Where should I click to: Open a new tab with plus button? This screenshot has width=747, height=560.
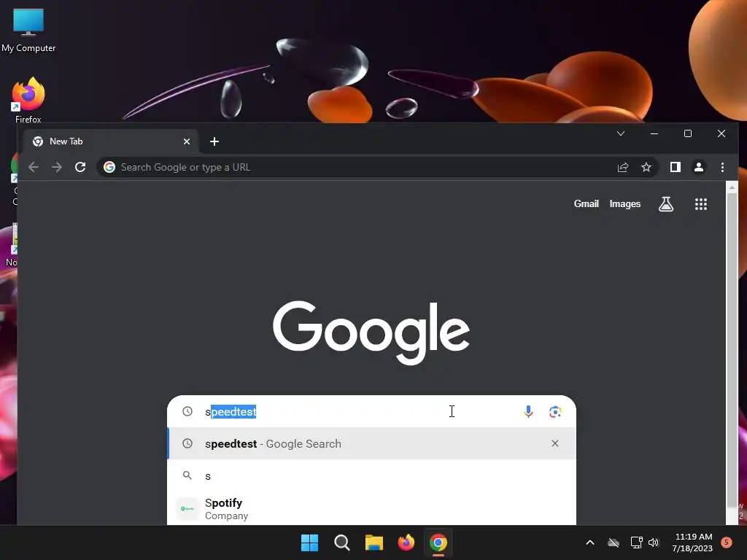pos(214,141)
